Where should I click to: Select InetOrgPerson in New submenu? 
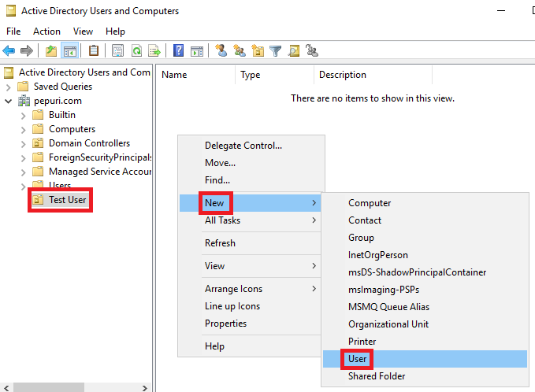(x=425, y=255)
